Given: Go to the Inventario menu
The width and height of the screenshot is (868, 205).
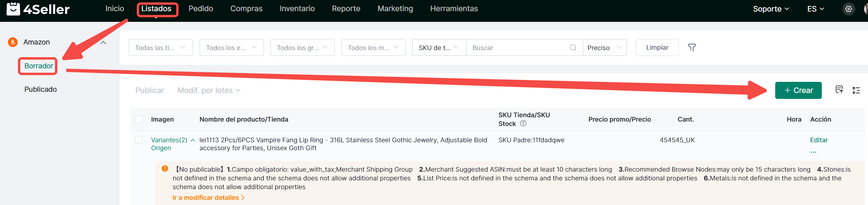Looking at the screenshot, I should point(297,9).
